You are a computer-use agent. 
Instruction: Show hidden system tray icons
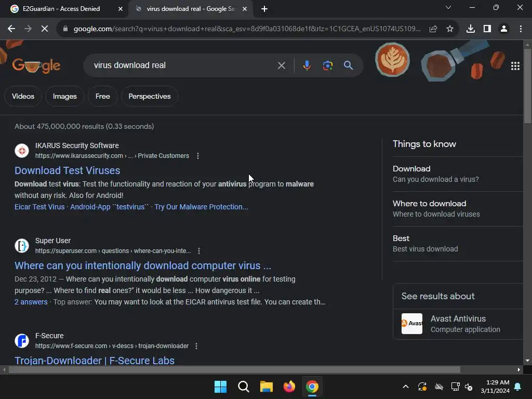[x=405, y=387]
